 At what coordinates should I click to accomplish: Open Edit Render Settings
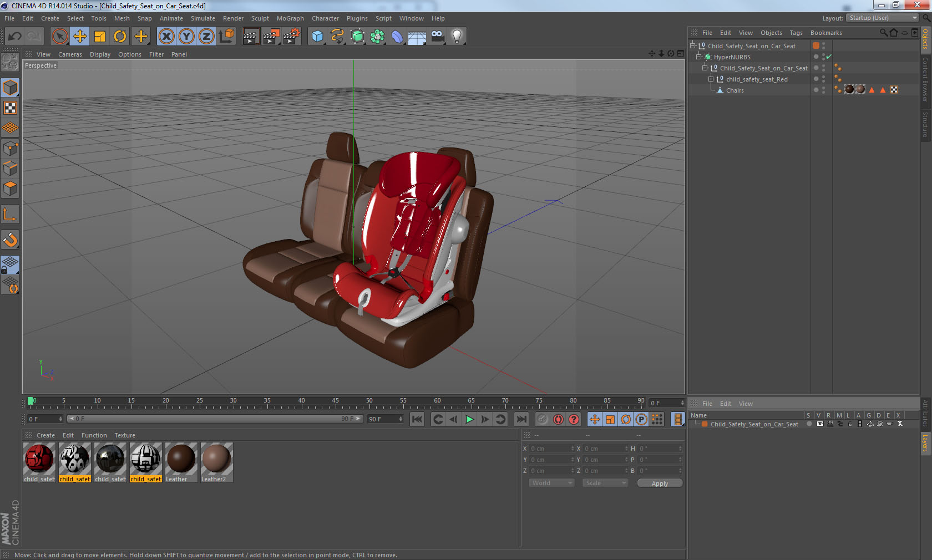292,37
